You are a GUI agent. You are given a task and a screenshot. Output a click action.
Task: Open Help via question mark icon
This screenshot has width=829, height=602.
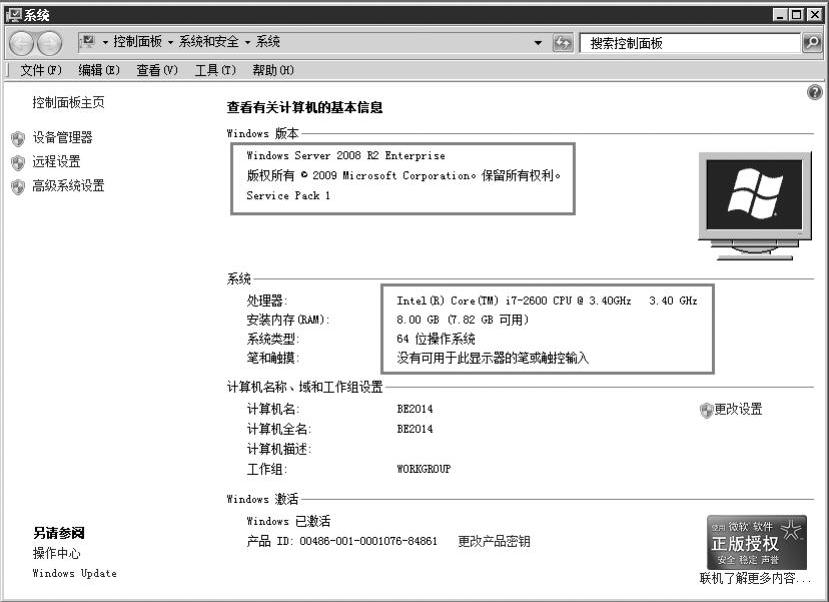(815, 92)
